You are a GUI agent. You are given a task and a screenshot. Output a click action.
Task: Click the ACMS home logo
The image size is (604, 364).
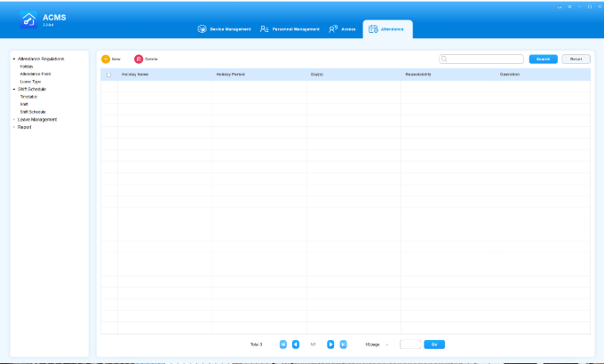(28, 20)
